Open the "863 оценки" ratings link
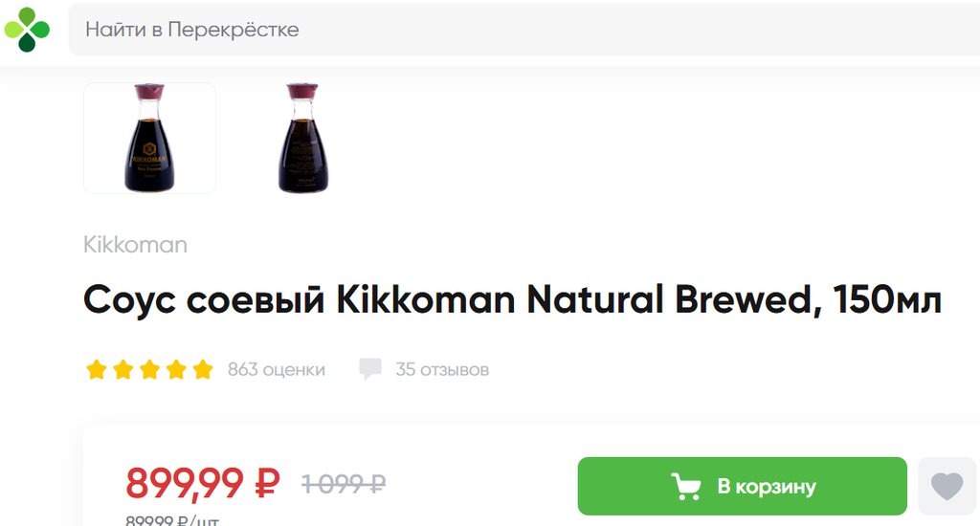The image size is (980, 526). click(x=277, y=369)
